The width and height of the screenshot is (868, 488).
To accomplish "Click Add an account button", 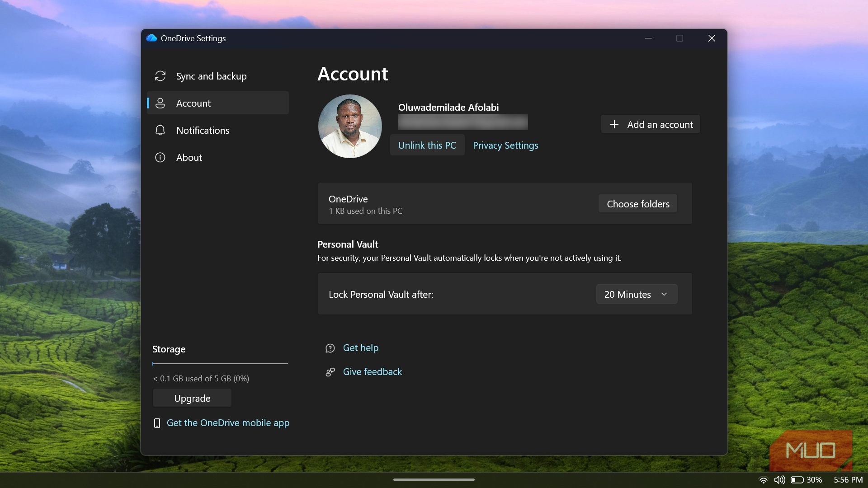I will 651,124.
